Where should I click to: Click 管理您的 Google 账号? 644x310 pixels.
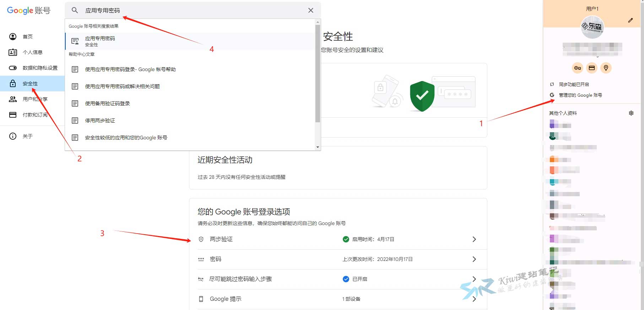click(580, 95)
